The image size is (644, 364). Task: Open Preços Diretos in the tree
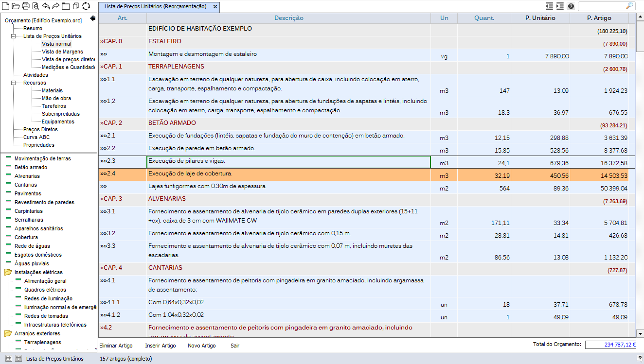(40, 129)
